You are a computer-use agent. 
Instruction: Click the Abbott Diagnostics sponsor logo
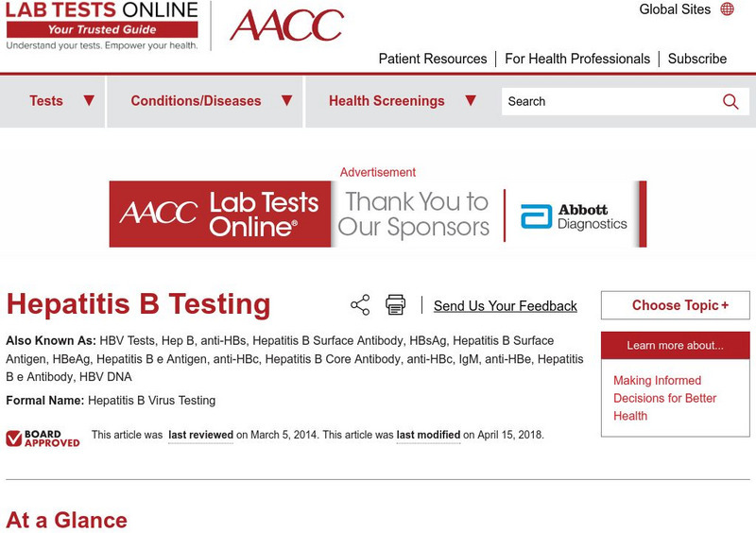point(575,216)
